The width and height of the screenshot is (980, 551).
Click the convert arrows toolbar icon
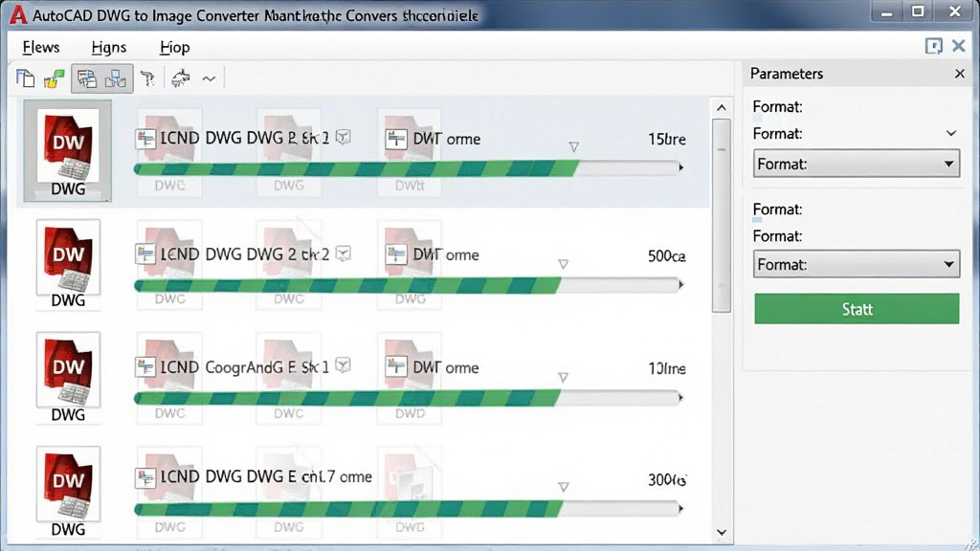click(x=181, y=78)
